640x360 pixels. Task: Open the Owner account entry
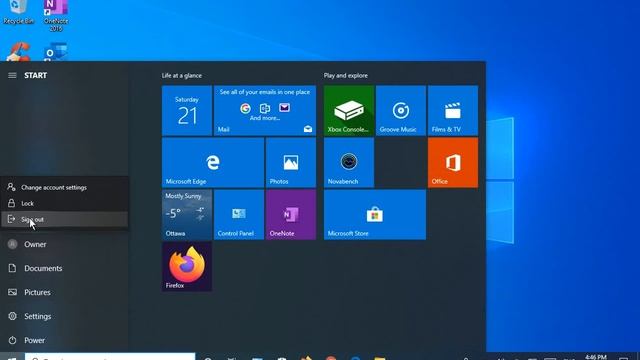64,244
